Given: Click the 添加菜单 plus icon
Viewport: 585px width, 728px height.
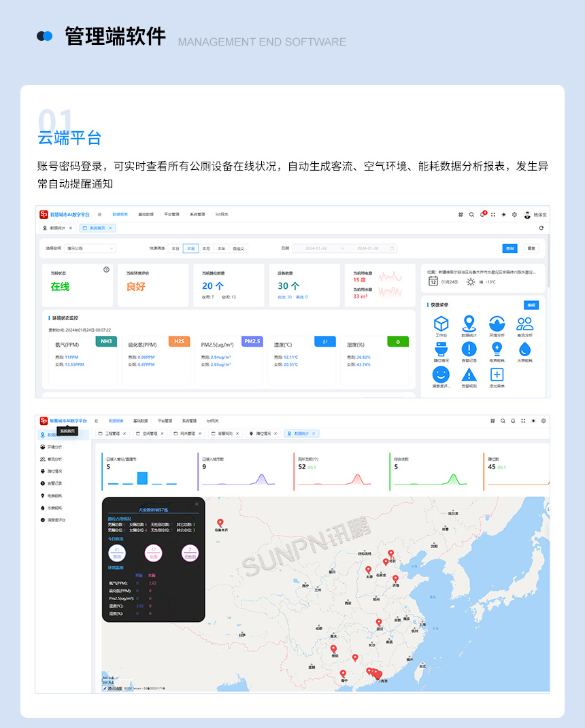Looking at the screenshot, I should click(497, 372).
